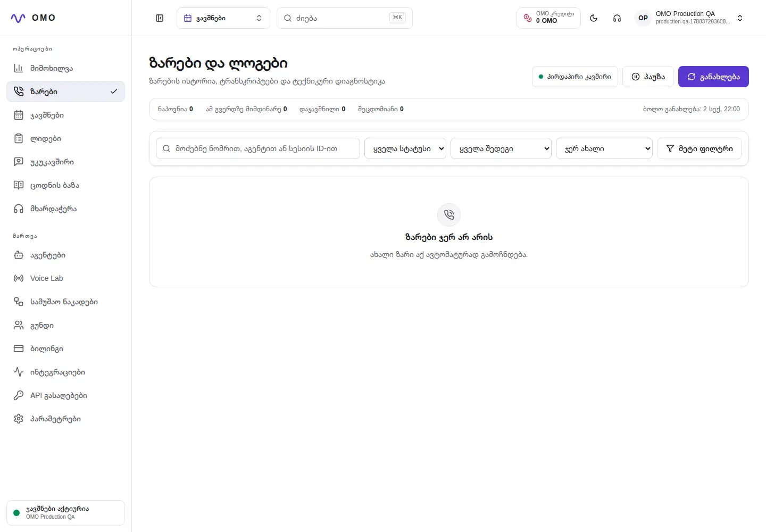Image resolution: width=766 pixels, height=532 pixels.
Task: Click the უკუკავშირი feedback icon
Action: pos(19,162)
